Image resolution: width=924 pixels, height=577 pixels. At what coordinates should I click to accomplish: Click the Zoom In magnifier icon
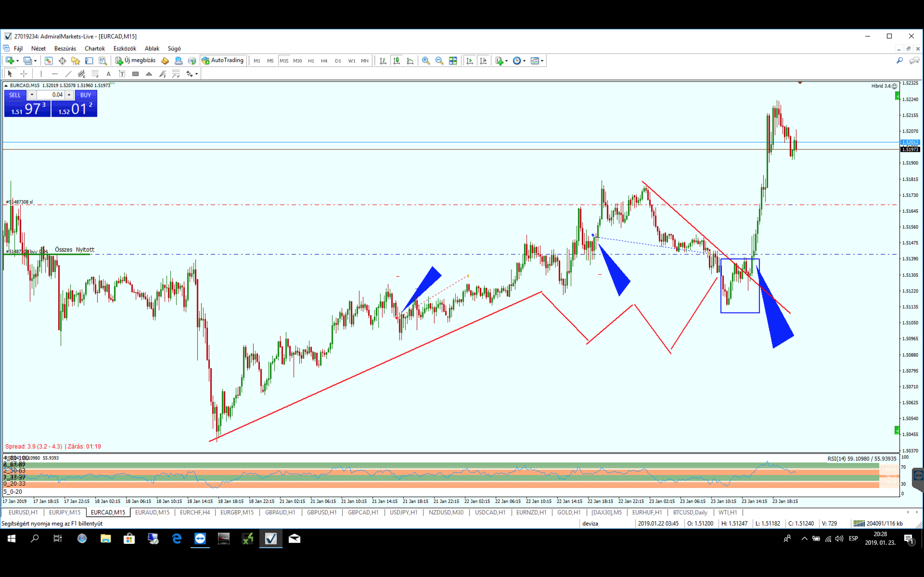[x=425, y=61]
